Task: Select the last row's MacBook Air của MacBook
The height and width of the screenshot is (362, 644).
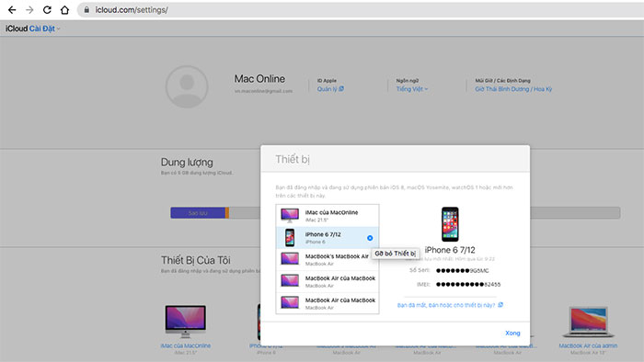Action: click(x=328, y=303)
